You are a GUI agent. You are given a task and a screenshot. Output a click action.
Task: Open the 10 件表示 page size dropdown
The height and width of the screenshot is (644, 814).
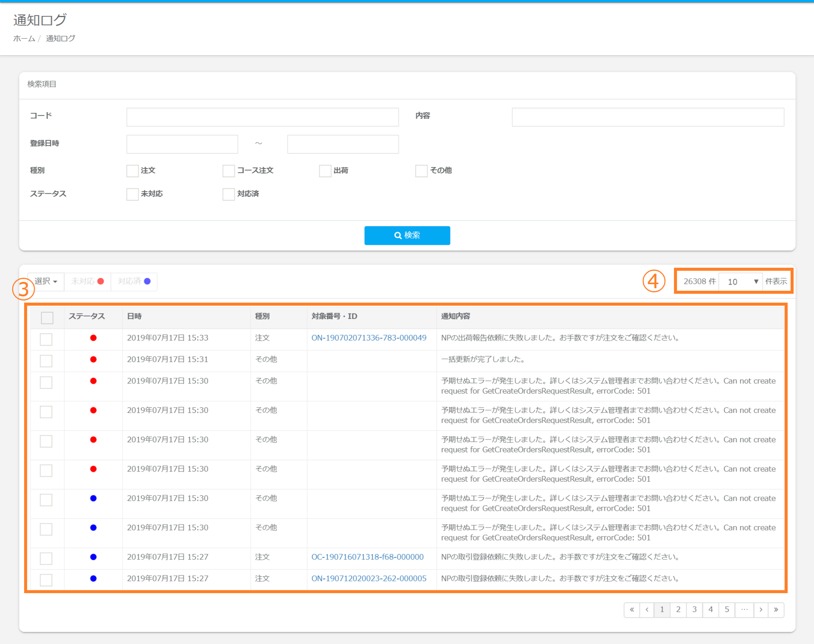(740, 281)
